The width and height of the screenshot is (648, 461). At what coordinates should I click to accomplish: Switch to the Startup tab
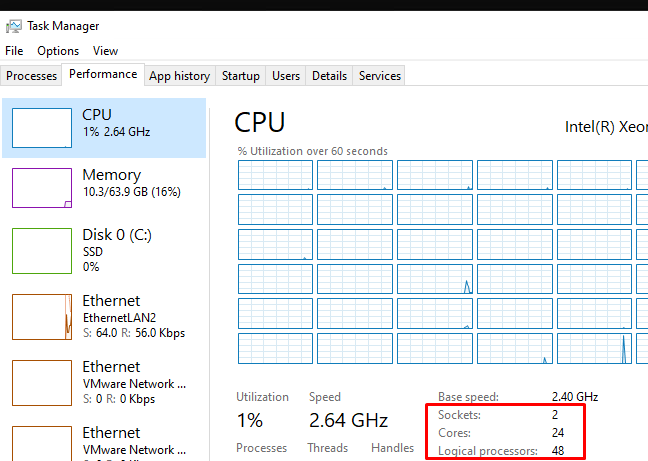[x=241, y=76]
